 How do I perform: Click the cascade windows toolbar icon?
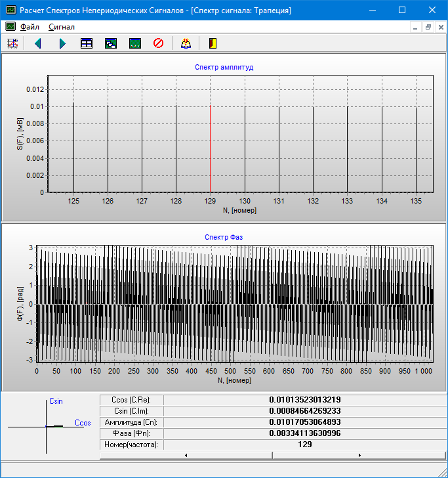[x=111, y=43]
